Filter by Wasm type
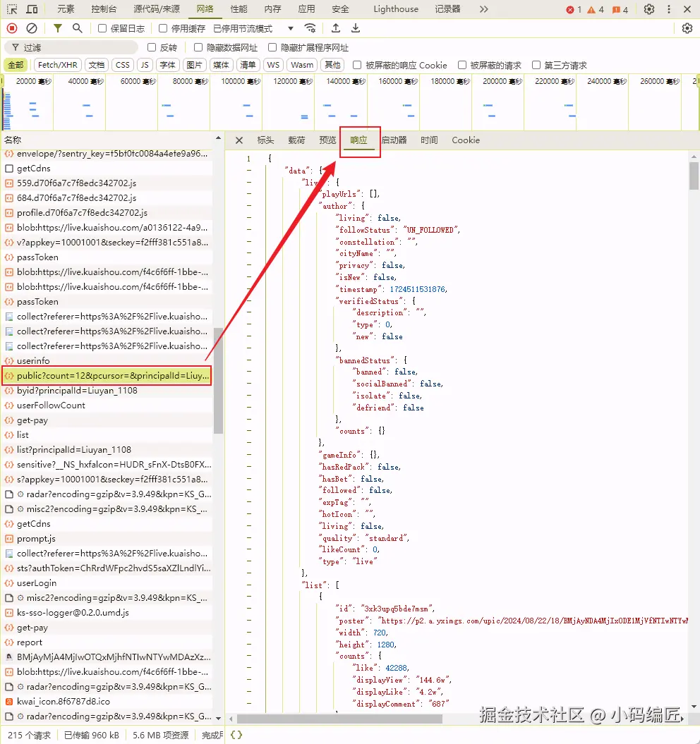700x744 pixels. click(x=302, y=65)
